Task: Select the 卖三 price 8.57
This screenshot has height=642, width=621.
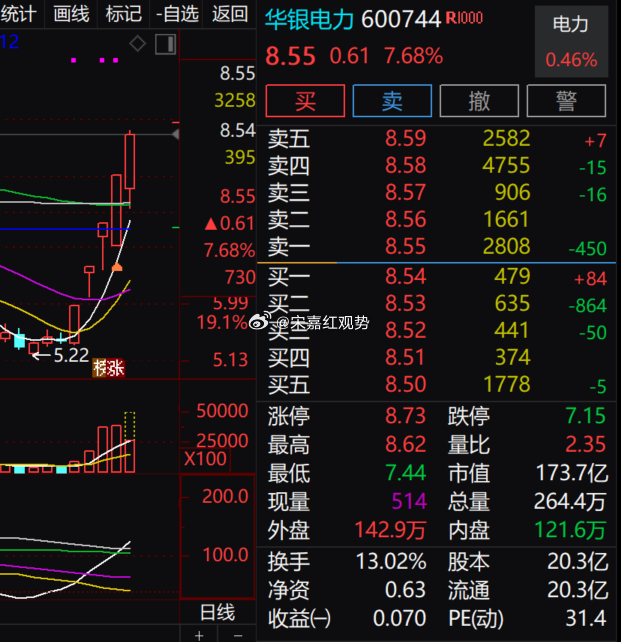Action: 406,192
